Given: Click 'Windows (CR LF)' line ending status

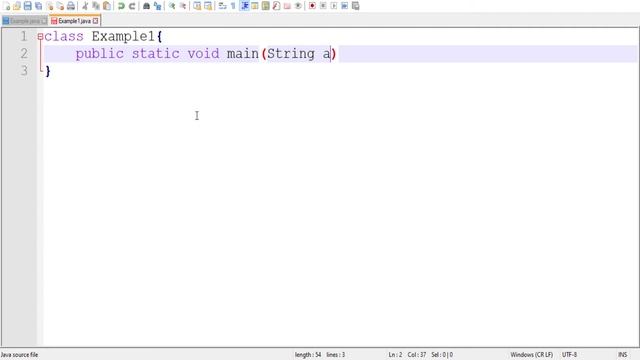Looking at the screenshot, I should [x=532, y=355].
